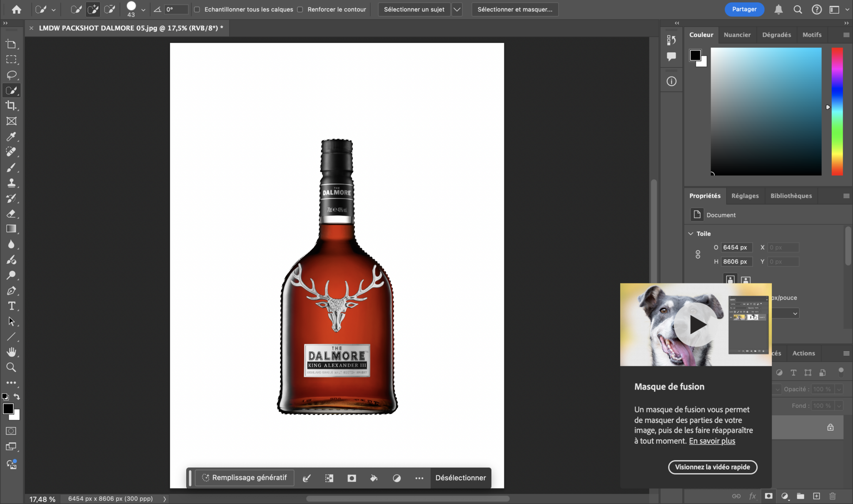Viewport: 853px width, 504px height.
Task: Select the Clone Stamp tool
Action: pos(11,183)
